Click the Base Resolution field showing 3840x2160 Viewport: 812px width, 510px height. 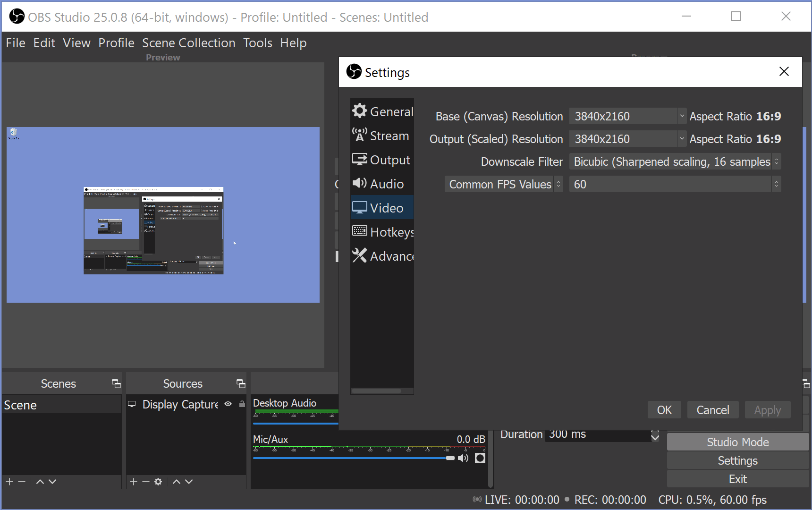click(x=623, y=116)
